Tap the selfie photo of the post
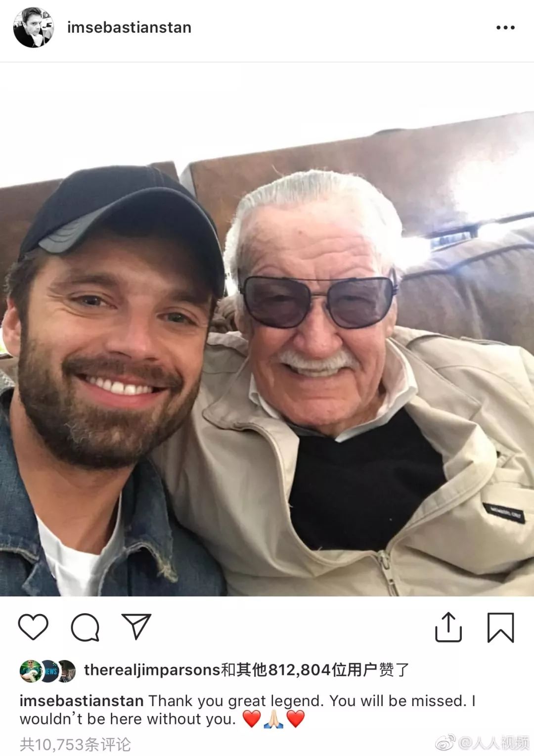Viewport: 534px width, 756px height. [267, 329]
